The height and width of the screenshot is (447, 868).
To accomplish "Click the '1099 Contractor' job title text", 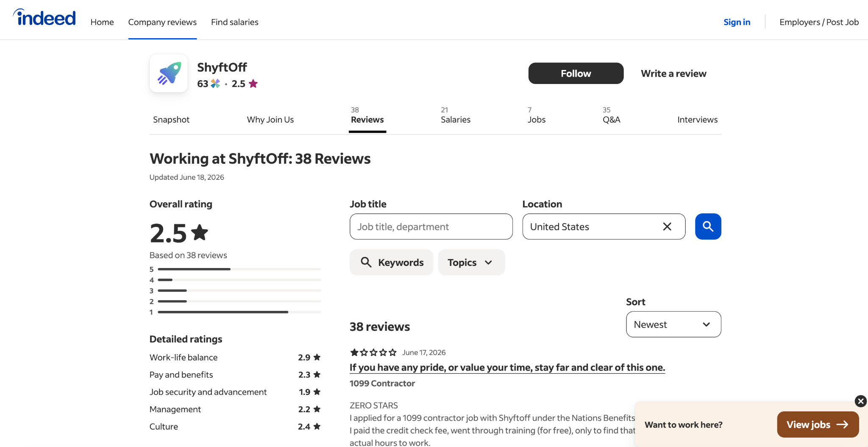I will pos(382,383).
